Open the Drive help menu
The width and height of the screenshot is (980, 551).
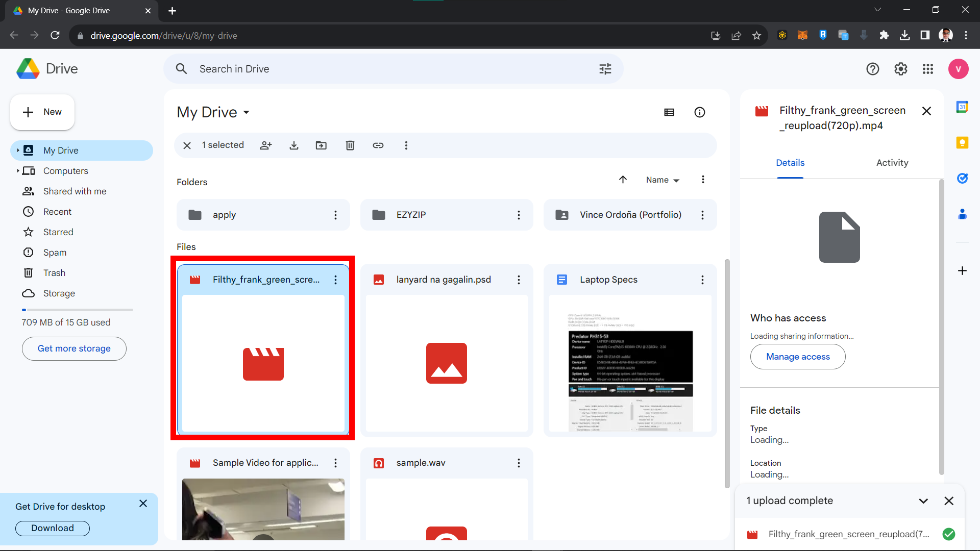coord(873,69)
